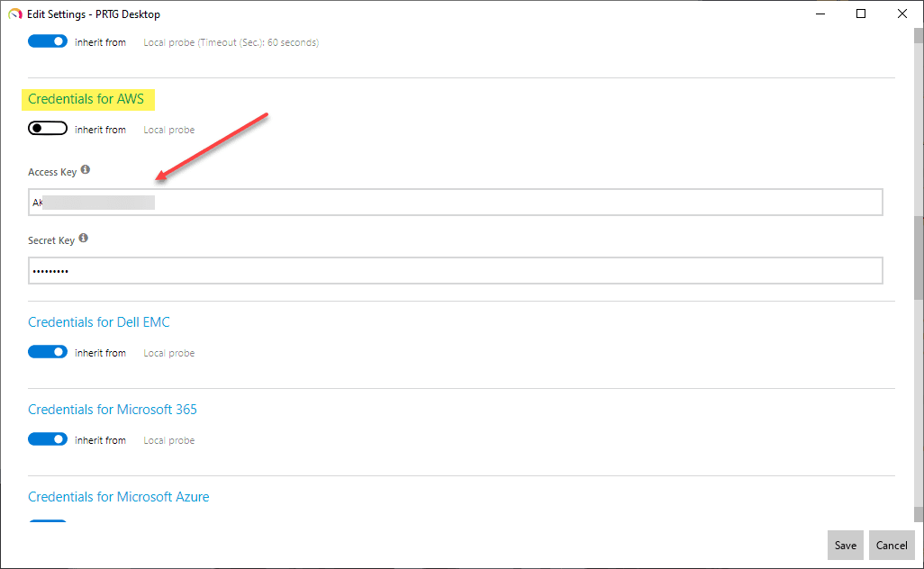The width and height of the screenshot is (924, 569).
Task: Click the scrollbar up arrow
Action: click(918, 36)
